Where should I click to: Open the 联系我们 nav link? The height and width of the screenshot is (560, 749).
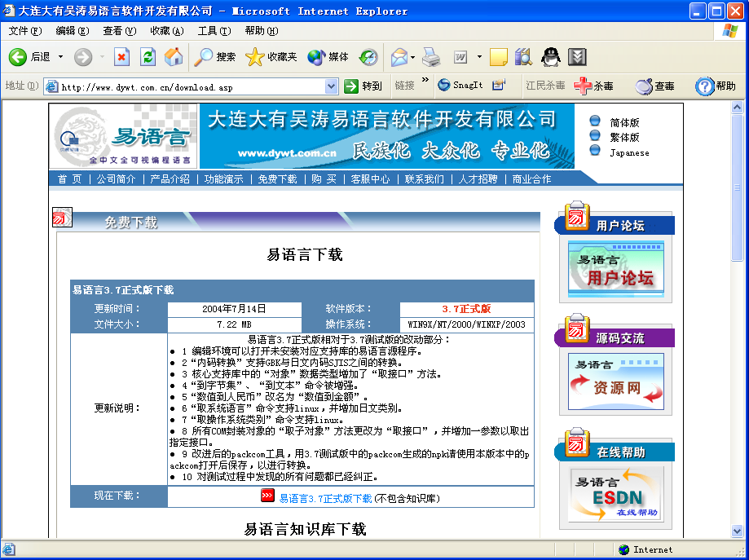424,179
